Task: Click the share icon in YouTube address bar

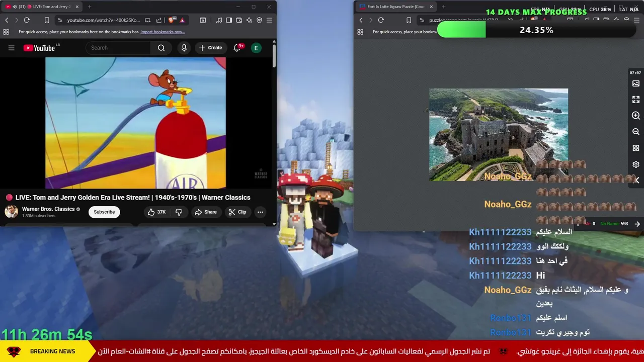Action: coord(159,20)
